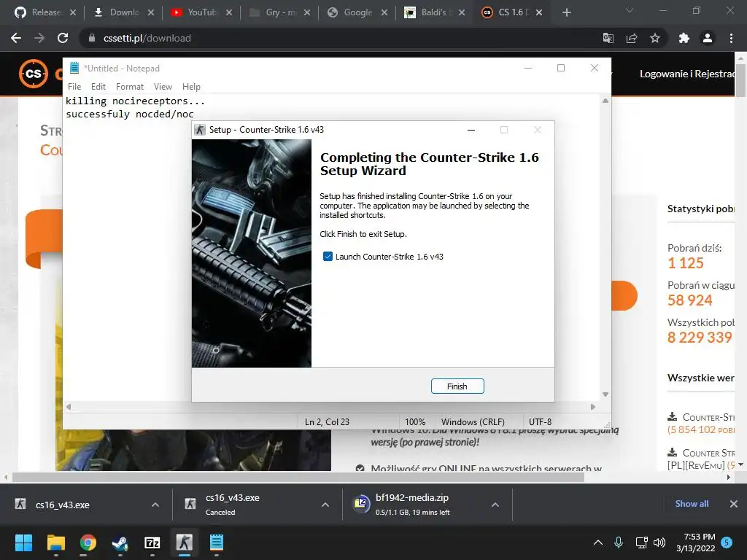Click the tab search dropdown arrow in Chrome
Screen dimensions: 747x560
630,10
